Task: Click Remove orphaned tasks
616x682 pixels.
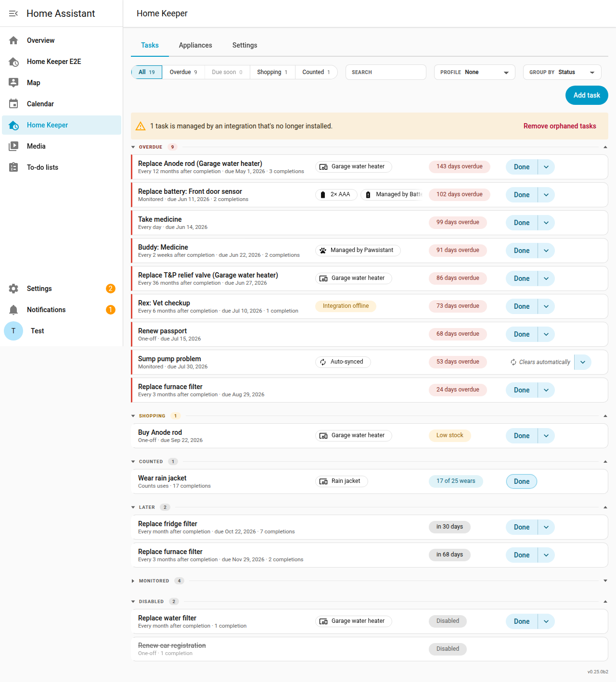Action: (560, 126)
